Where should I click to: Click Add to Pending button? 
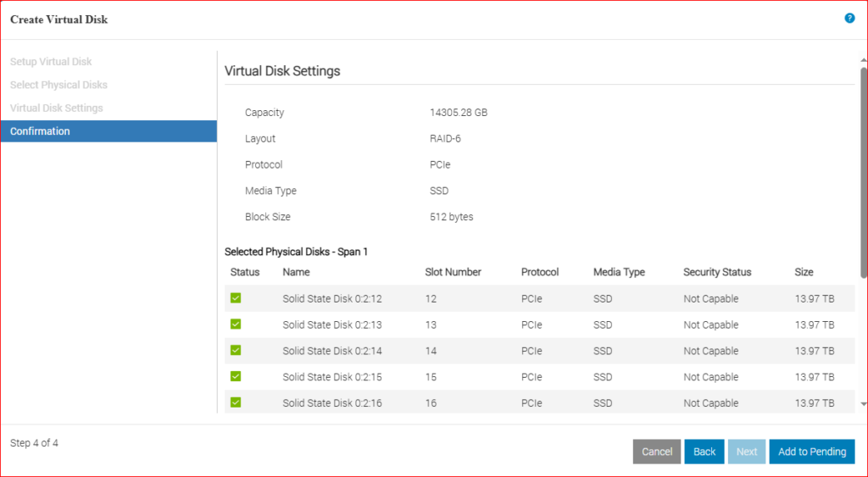point(812,452)
